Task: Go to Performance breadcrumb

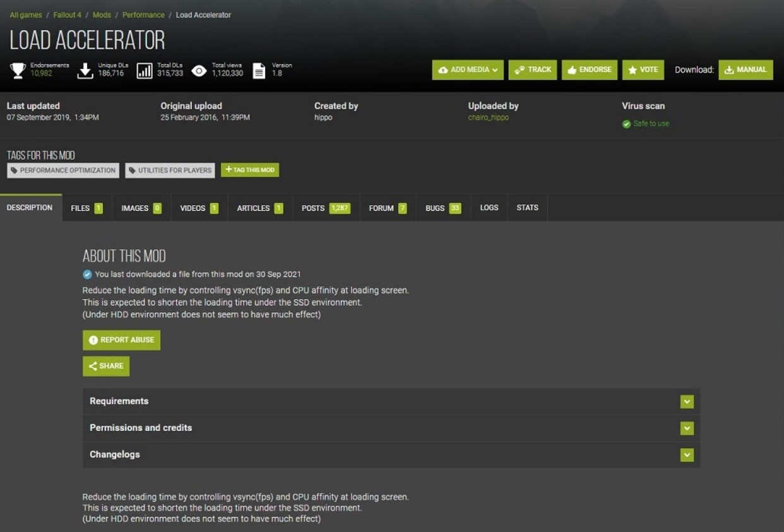Action: (143, 15)
